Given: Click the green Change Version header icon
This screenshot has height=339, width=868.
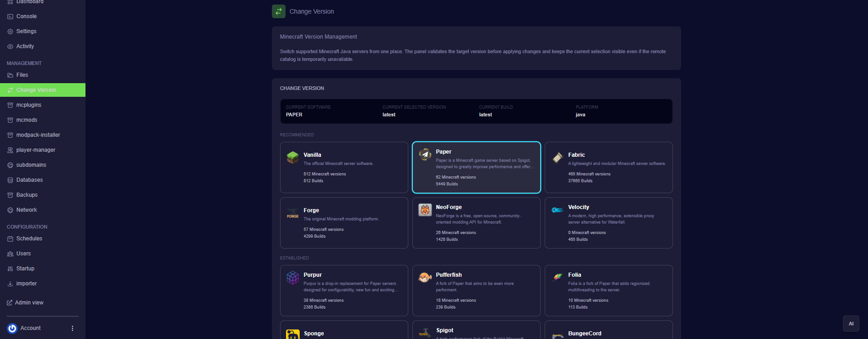Looking at the screenshot, I should click(279, 11).
